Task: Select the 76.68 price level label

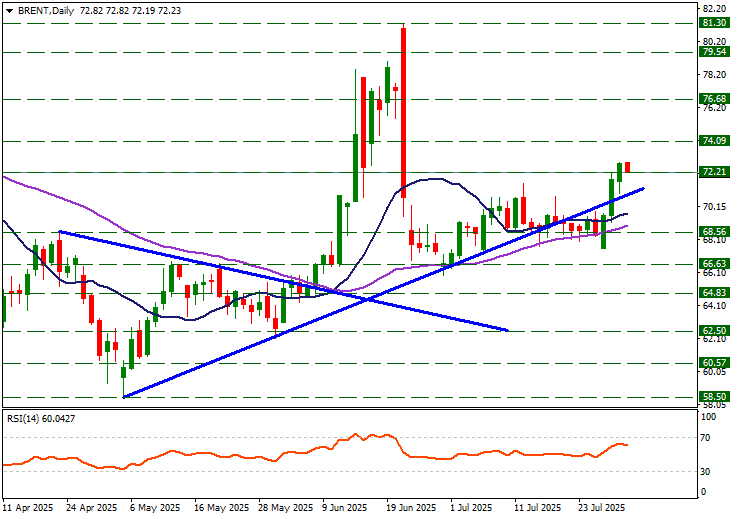Action: click(714, 99)
